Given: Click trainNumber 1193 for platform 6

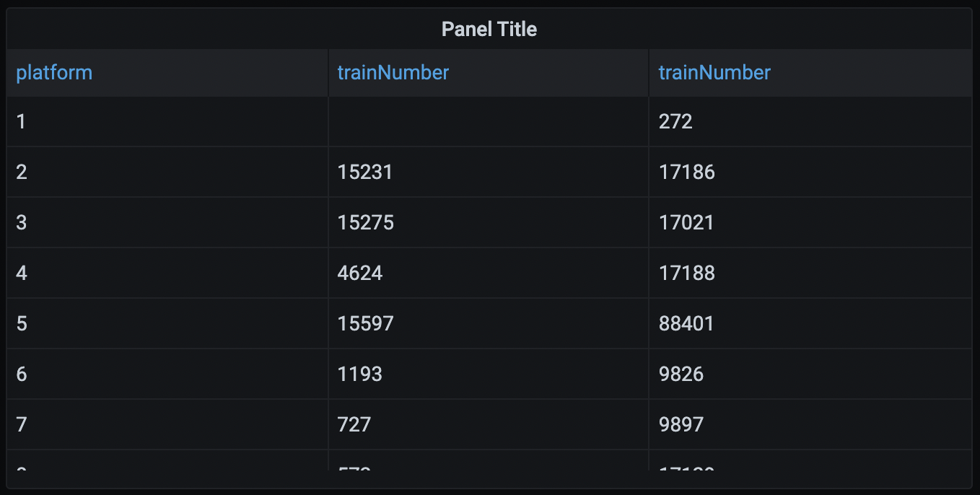Looking at the screenshot, I should click(359, 374).
